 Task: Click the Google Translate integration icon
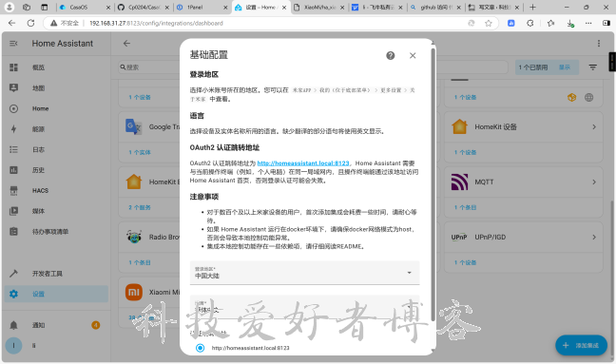(x=134, y=126)
